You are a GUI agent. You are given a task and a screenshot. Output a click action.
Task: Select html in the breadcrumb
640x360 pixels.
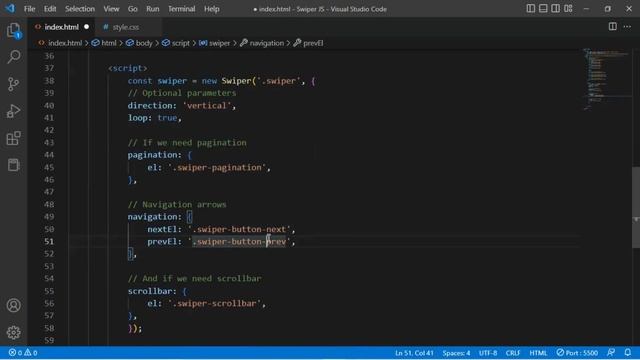click(x=104, y=43)
